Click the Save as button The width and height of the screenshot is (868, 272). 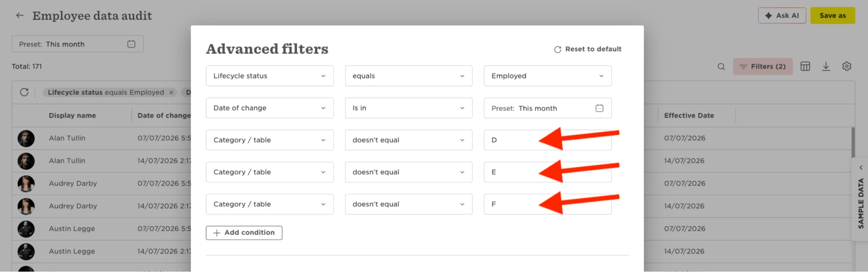coord(833,16)
